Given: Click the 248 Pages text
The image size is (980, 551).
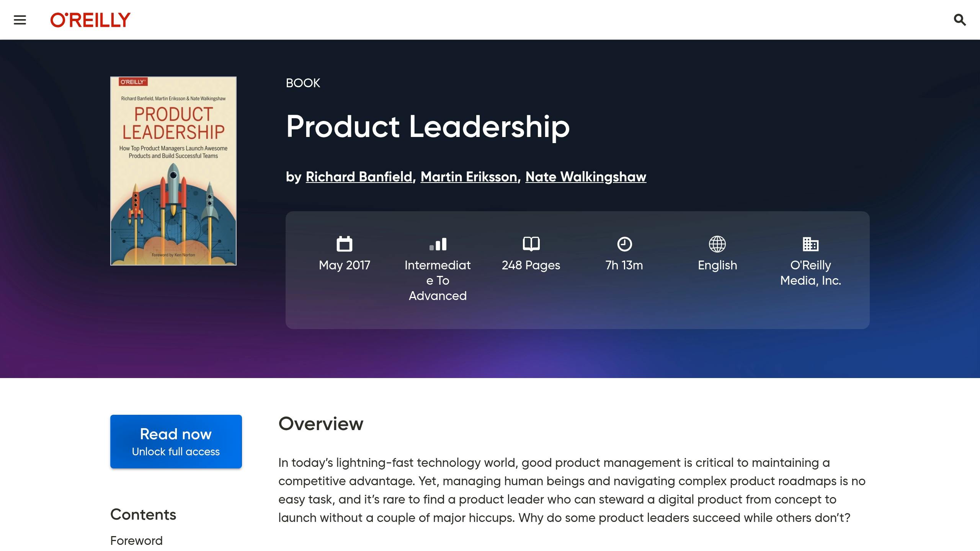Looking at the screenshot, I should [531, 265].
